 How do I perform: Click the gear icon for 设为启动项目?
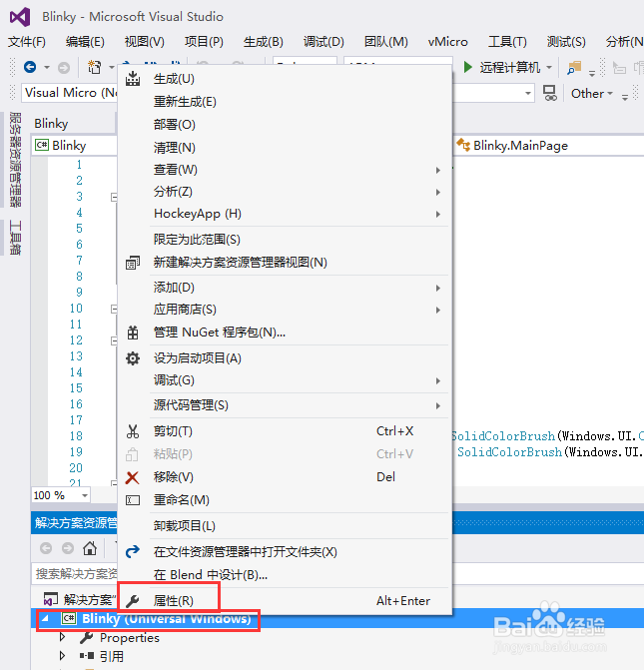pos(133,358)
